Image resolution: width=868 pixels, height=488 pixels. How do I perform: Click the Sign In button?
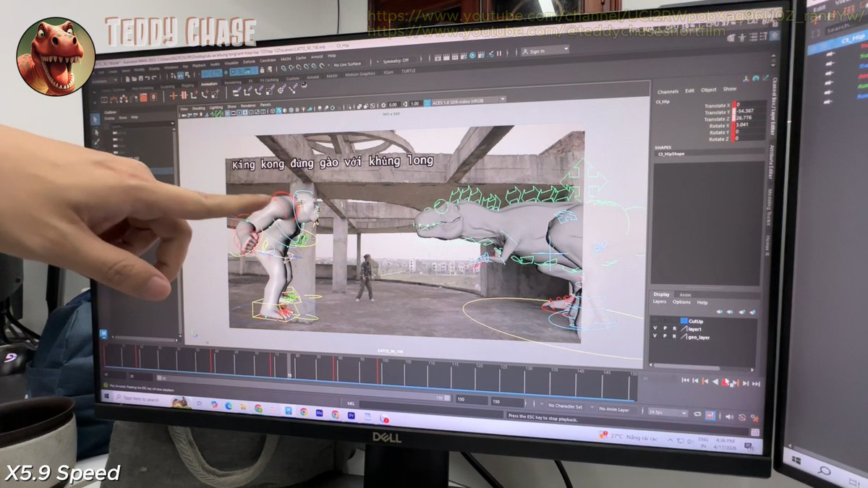pyautogui.click(x=544, y=51)
